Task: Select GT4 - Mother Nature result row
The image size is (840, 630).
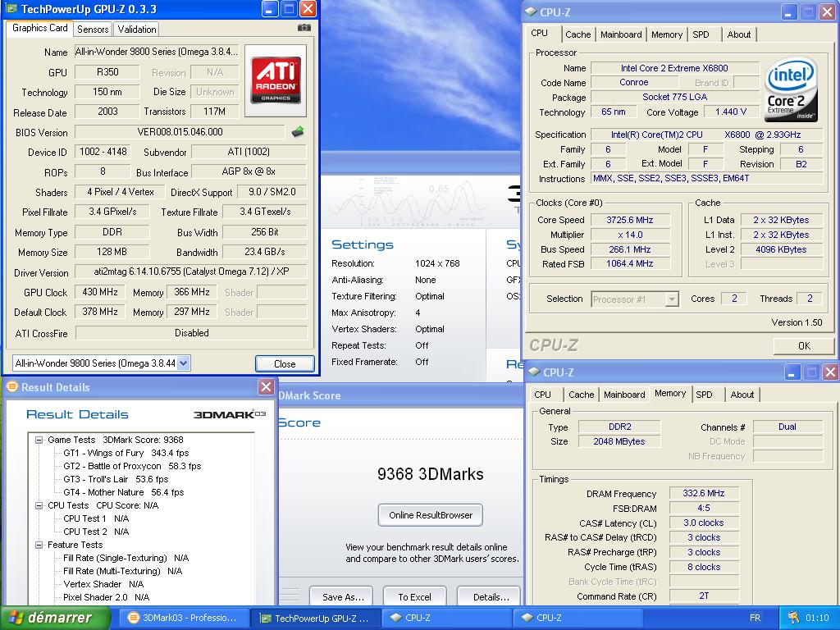Action: pos(123,492)
